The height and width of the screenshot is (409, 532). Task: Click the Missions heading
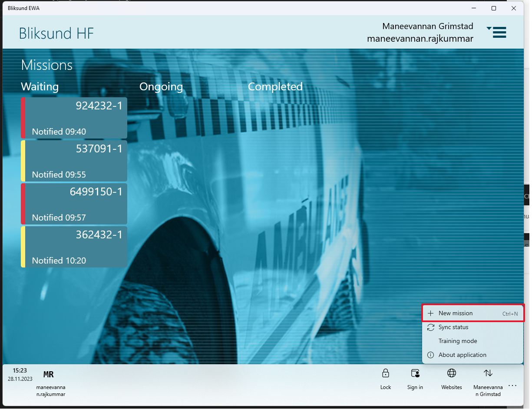tap(47, 65)
